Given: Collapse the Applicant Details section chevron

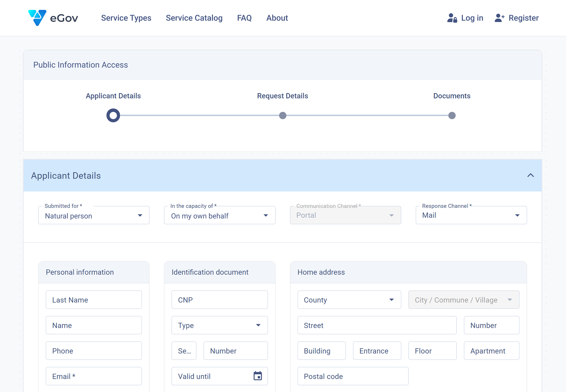Looking at the screenshot, I should 530,175.
